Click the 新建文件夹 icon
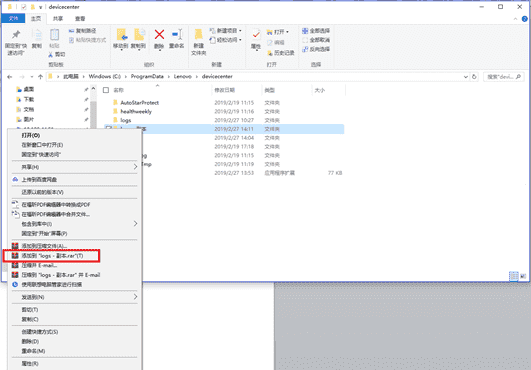 tap(198, 35)
